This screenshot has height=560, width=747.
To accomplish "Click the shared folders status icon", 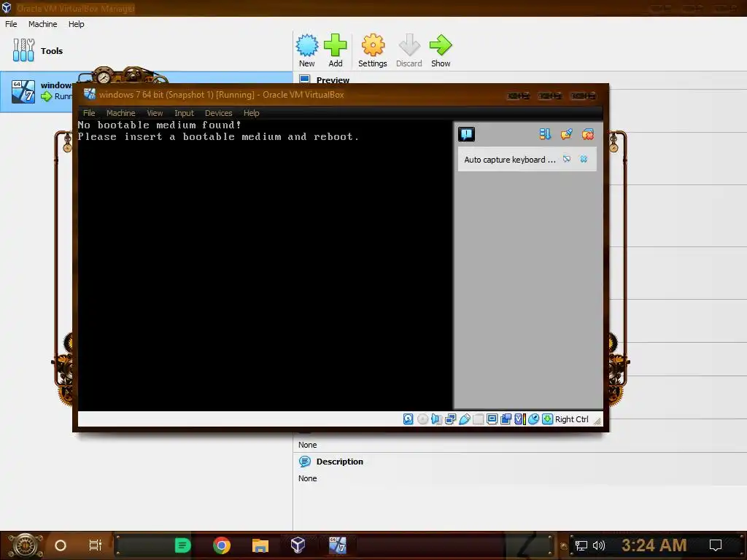I will coord(479,419).
